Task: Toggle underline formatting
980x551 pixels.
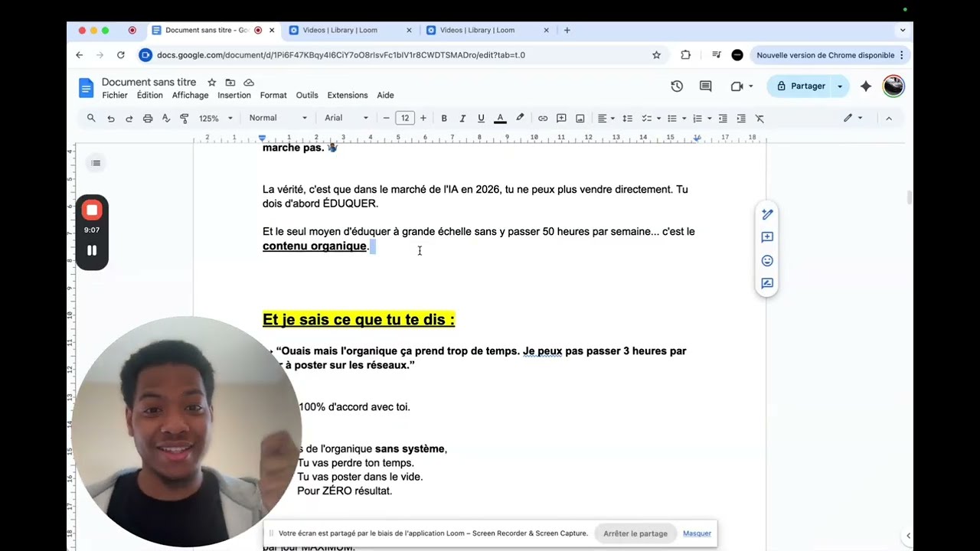Action: pyautogui.click(x=481, y=118)
